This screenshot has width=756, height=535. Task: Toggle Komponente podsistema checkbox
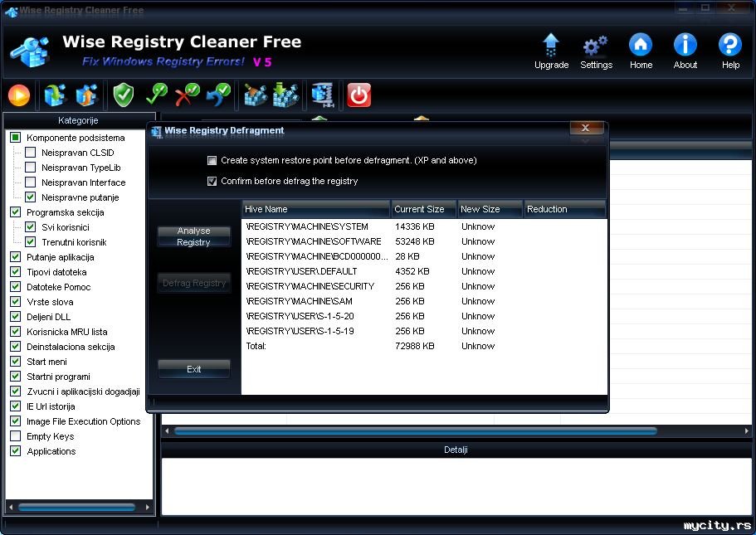(x=16, y=138)
